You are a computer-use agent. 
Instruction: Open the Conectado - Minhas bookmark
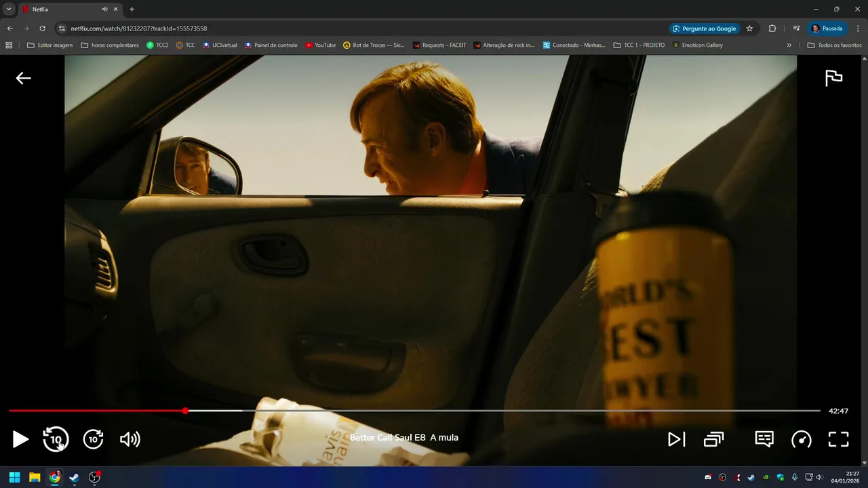point(574,45)
